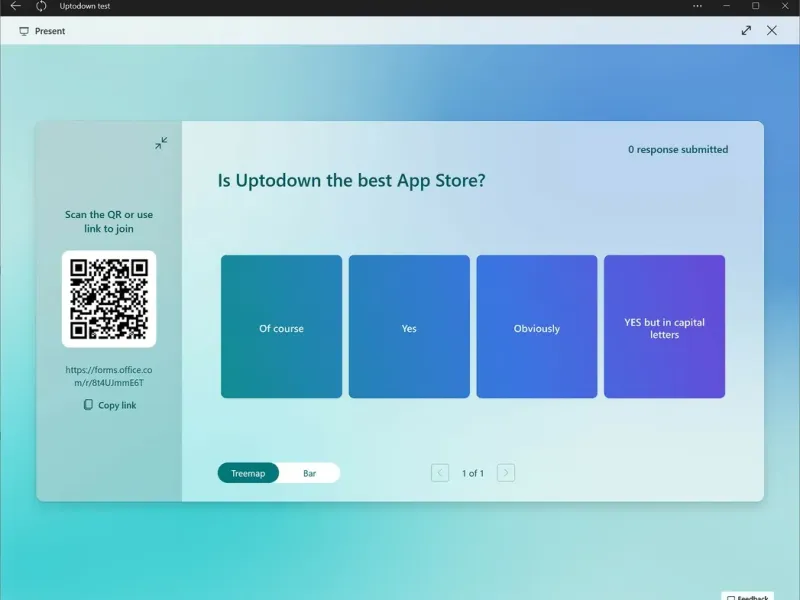Click the back arrow in title bar
The image size is (800, 600).
coord(15,6)
